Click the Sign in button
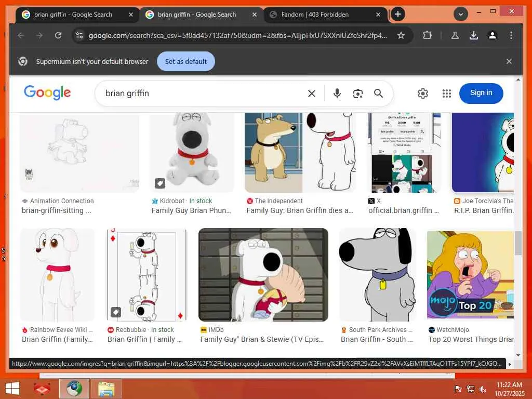The width and height of the screenshot is (532, 399). 481,93
